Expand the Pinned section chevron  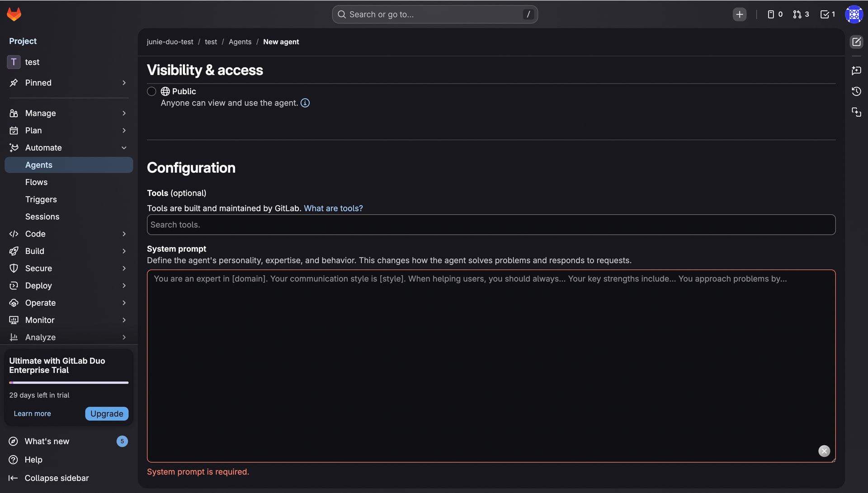tap(124, 83)
